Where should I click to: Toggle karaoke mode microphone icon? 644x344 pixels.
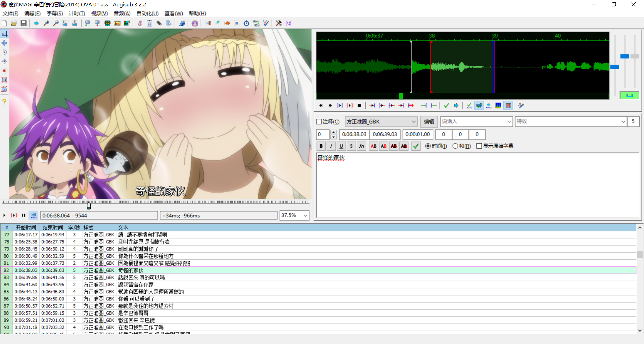tap(521, 105)
